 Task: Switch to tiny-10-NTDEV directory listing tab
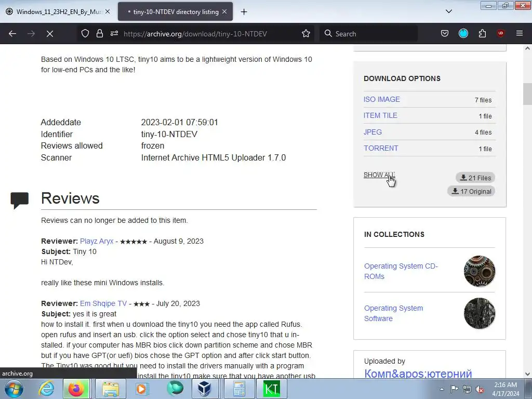[x=175, y=11]
